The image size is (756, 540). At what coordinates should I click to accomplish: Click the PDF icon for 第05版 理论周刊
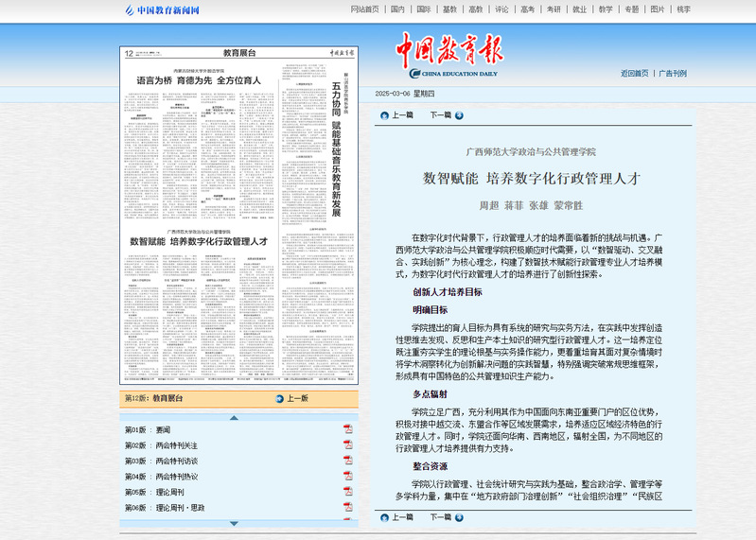347,492
